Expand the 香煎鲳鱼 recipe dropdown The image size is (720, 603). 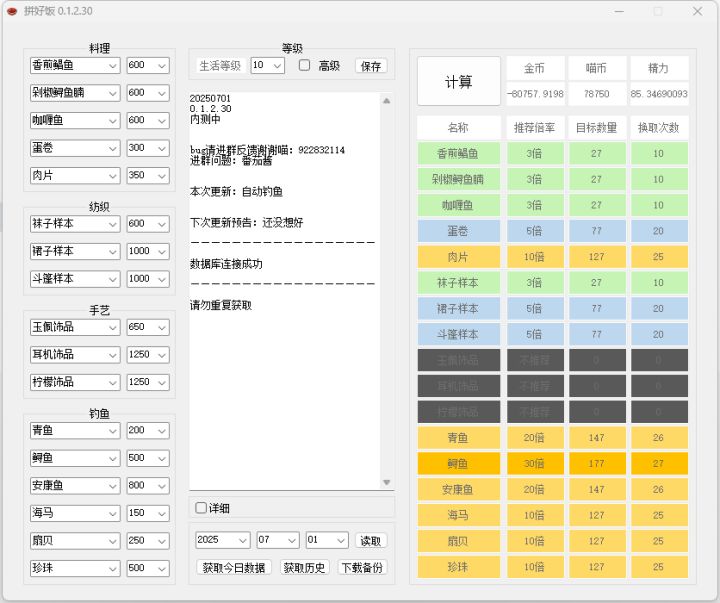coord(75,66)
